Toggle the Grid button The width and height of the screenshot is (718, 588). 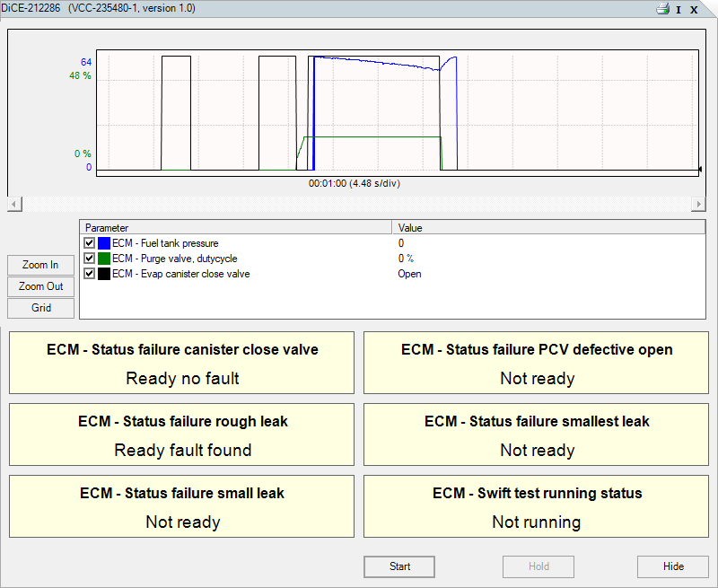pyautogui.click(x=40, y=308)
